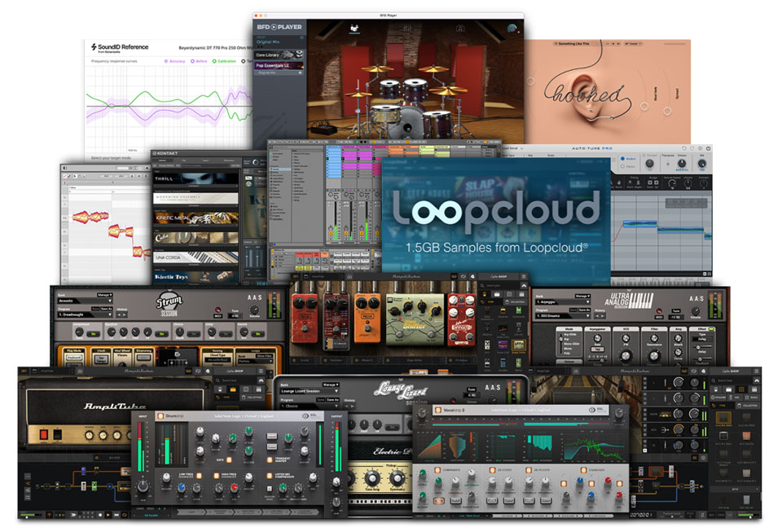Adjust the Volume knob in Ultra Analog
Image resolution: width=782 pixels, height=532 pixels.
[x=696, y=311]
